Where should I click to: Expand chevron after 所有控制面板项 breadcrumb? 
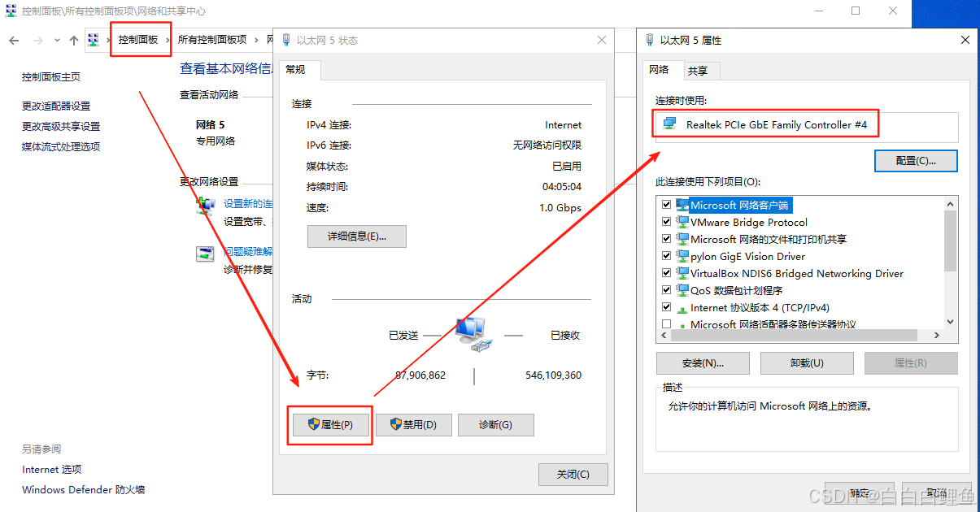pos(257,40)
